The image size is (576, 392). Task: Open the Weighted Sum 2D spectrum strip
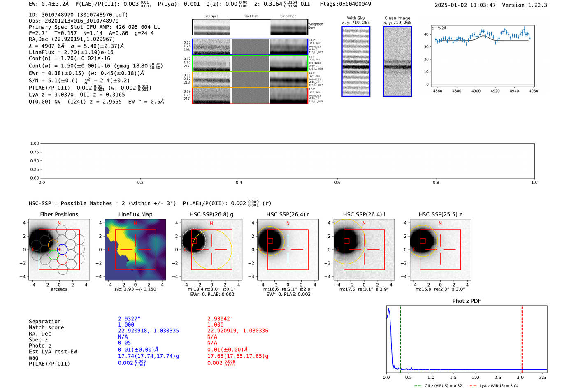(x=250, y=27)
